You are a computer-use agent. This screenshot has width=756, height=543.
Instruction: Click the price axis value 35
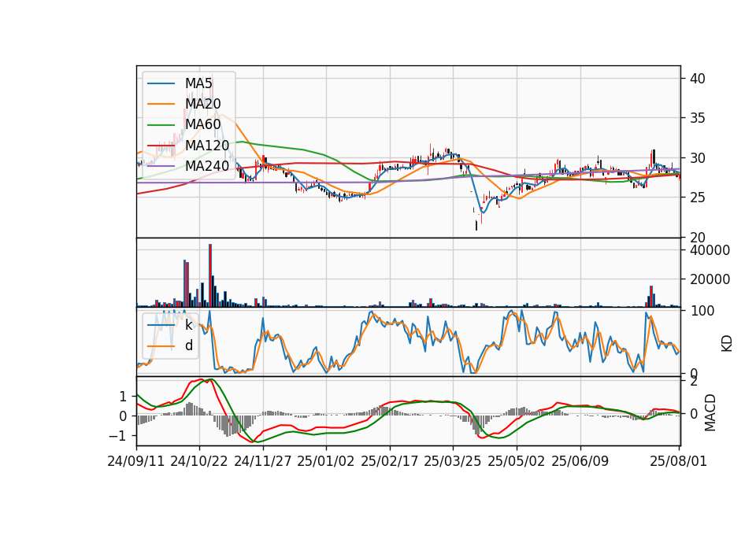697,118
